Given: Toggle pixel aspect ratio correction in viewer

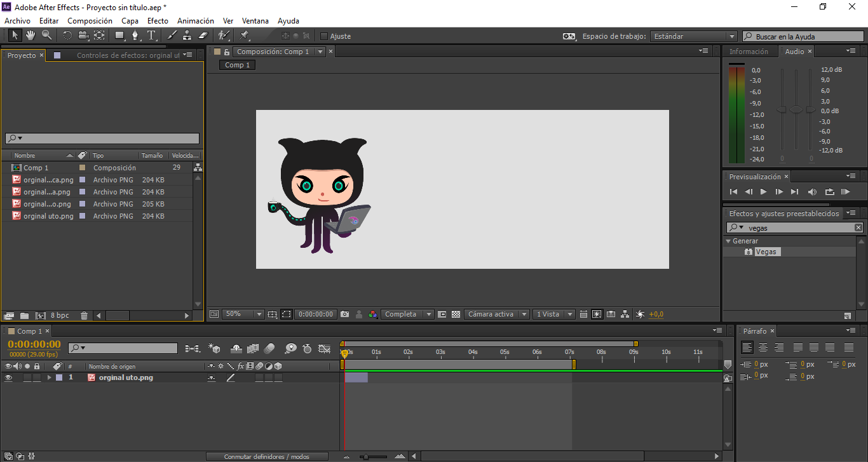Looking at the screenshot, I should (x=583, y=314).
